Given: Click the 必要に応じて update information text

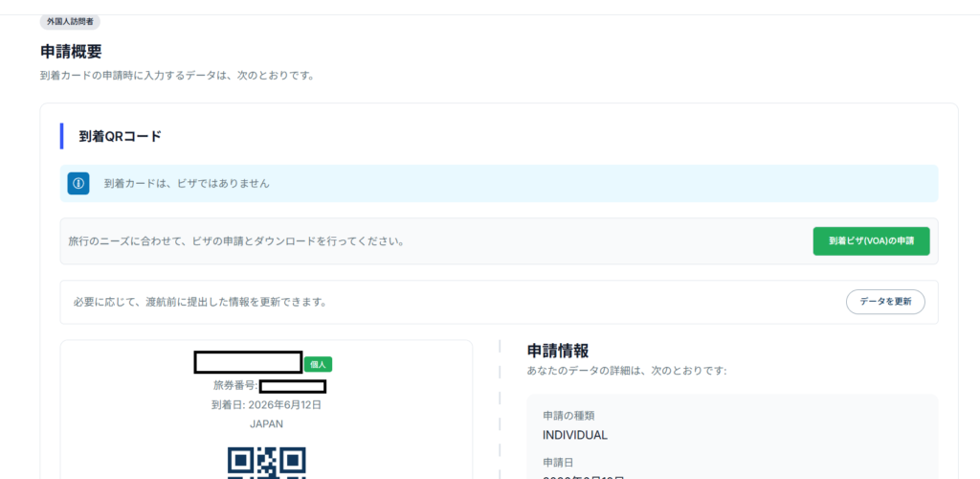Looking at the screenshot, I should (x=200, y=302).
